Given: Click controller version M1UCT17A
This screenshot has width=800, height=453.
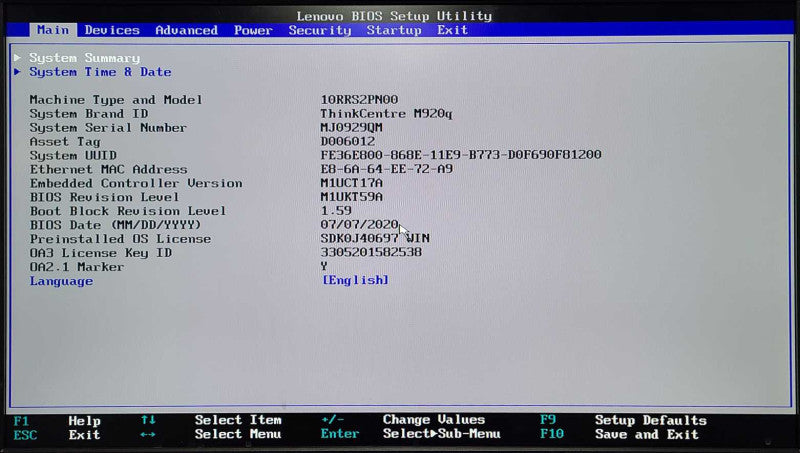Looking at the screenshot, I should tap(352, 183).
